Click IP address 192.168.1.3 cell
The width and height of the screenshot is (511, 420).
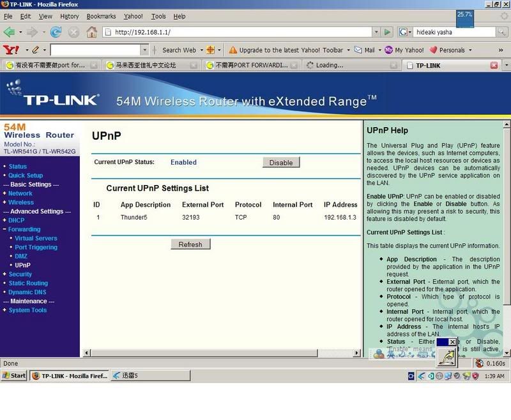340,217
